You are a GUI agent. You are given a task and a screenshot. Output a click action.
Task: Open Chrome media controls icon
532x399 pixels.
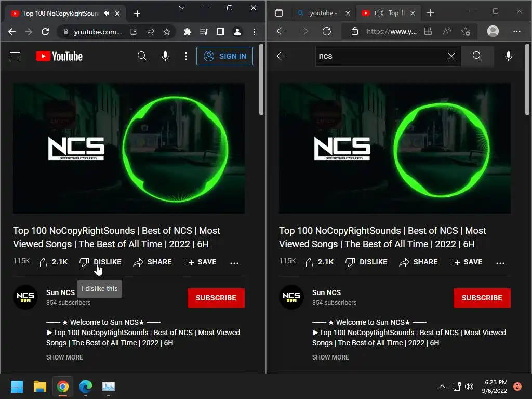click(x=204, y=32)
